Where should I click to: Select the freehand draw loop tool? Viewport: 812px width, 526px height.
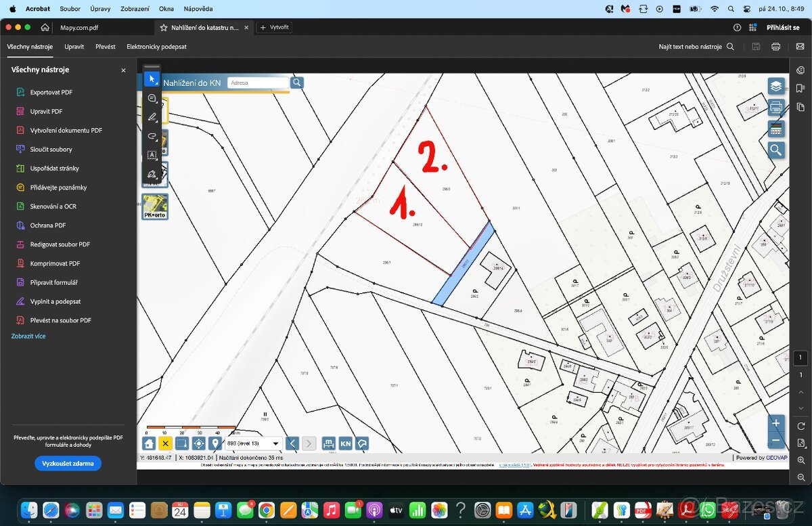(152, 136)
